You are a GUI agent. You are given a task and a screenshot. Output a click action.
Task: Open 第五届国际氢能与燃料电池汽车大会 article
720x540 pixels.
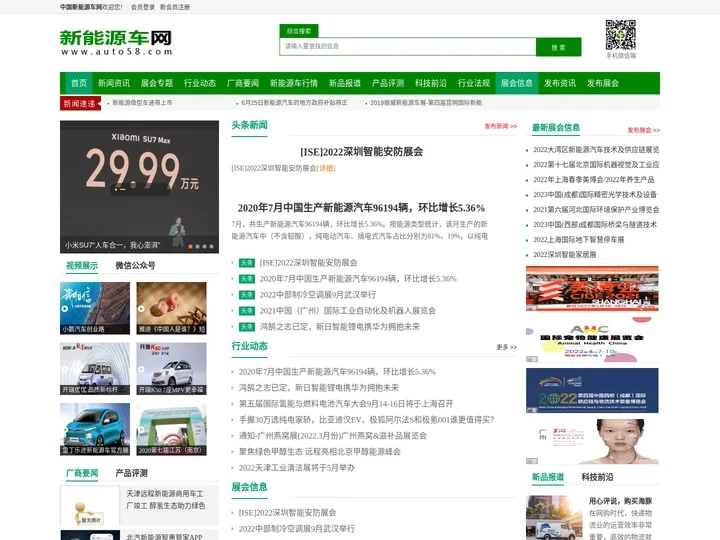[x=346, y=404]
